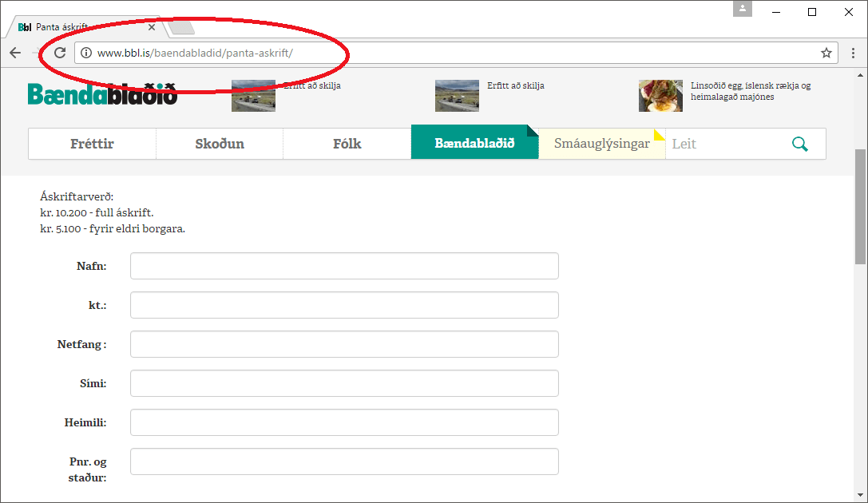
Task: Click the Netfang email field
Action: click(x=344, y=344)
